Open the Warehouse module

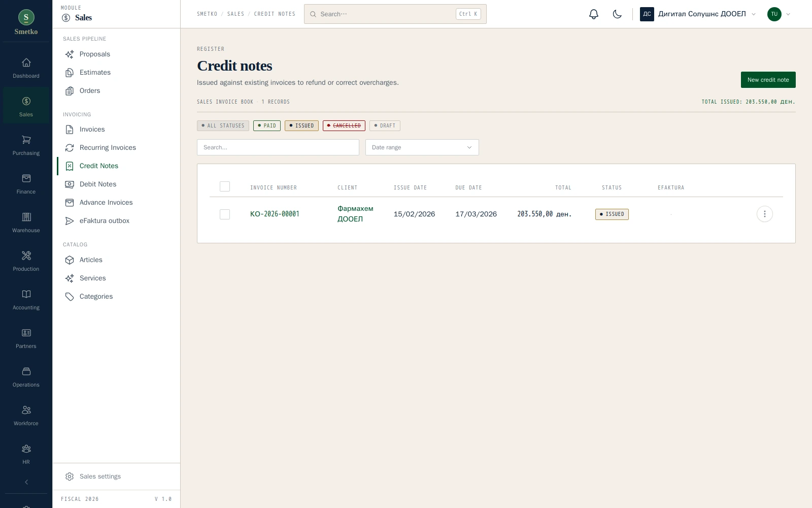(26, 223)
